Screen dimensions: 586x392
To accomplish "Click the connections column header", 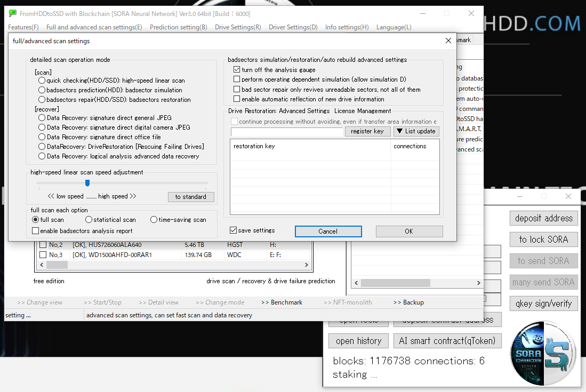I will click(415, 146).
